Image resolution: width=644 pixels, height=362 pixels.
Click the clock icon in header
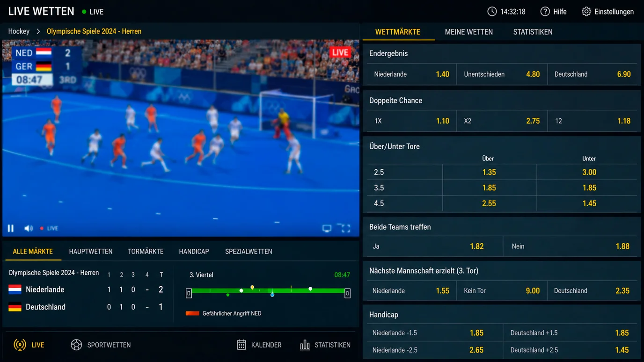(492, 12)
